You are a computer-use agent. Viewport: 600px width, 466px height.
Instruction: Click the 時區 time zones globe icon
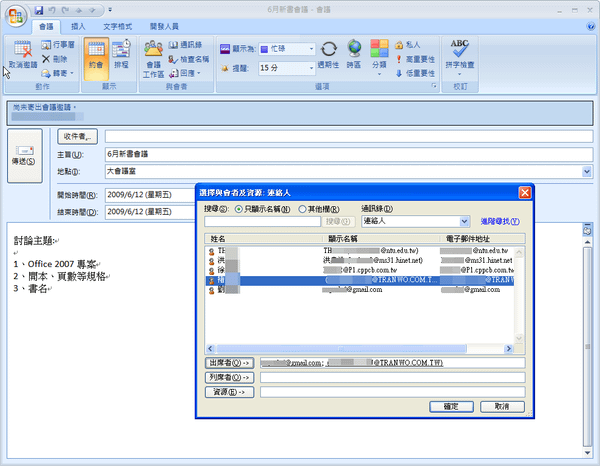354,54
